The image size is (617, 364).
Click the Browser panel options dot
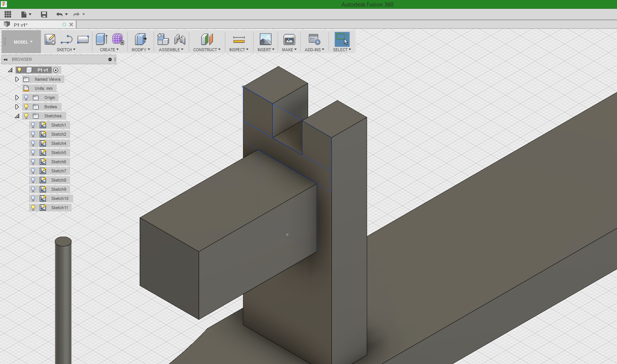coord(110,60)
